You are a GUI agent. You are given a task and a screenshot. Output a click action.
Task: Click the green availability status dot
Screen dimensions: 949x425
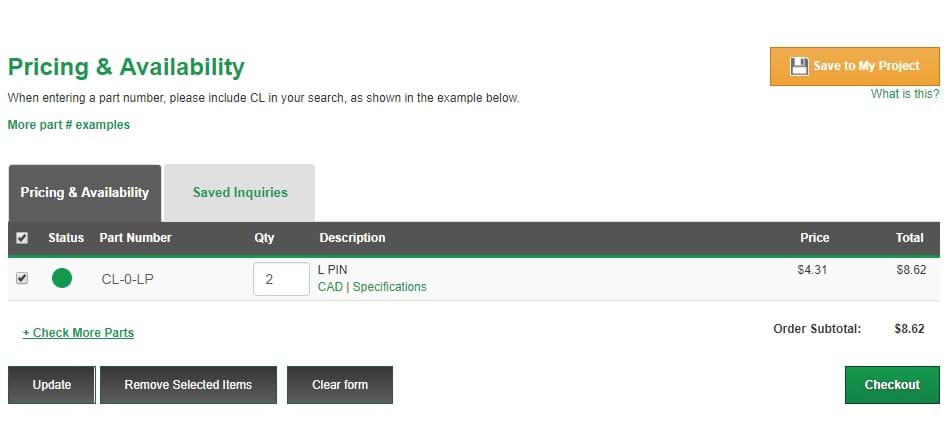click(62, 278)
